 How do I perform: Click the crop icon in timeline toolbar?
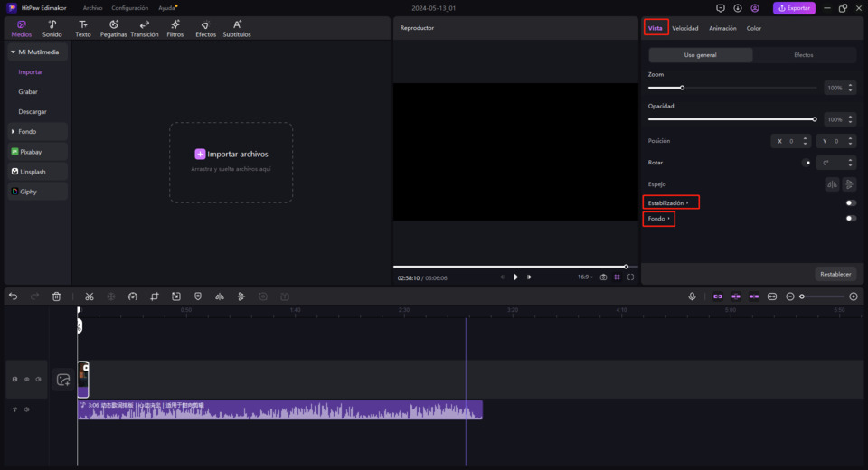click(x=155, y=296)
